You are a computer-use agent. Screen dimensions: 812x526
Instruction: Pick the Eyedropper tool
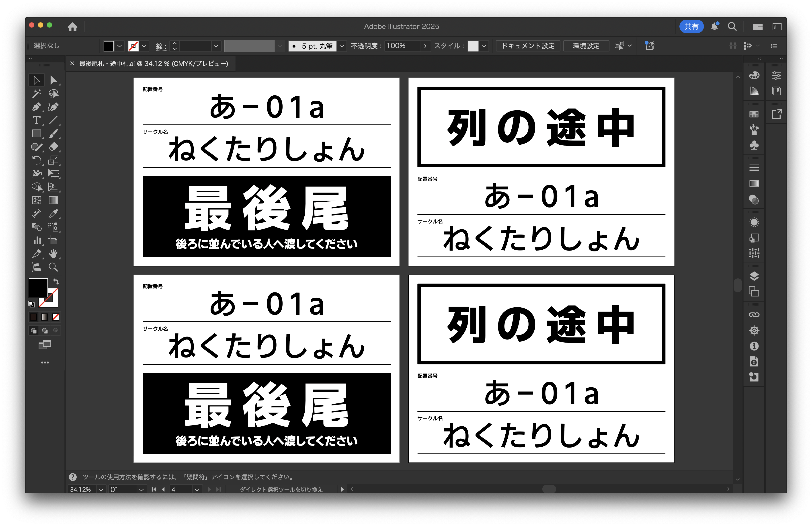(53, 214)
